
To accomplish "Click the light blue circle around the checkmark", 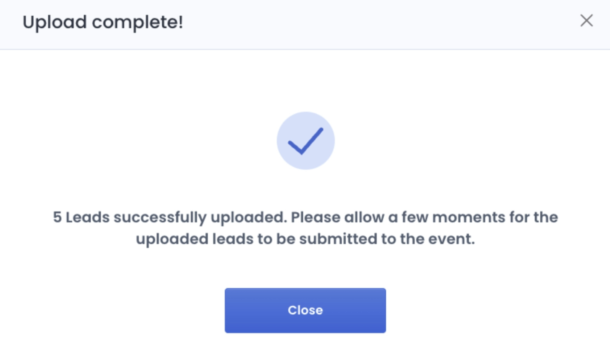I will [x=305, y=141].
